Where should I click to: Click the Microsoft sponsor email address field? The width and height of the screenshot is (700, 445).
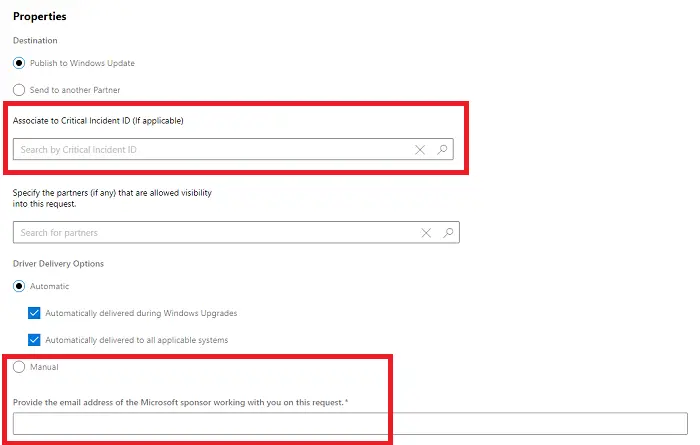(350, 424)
